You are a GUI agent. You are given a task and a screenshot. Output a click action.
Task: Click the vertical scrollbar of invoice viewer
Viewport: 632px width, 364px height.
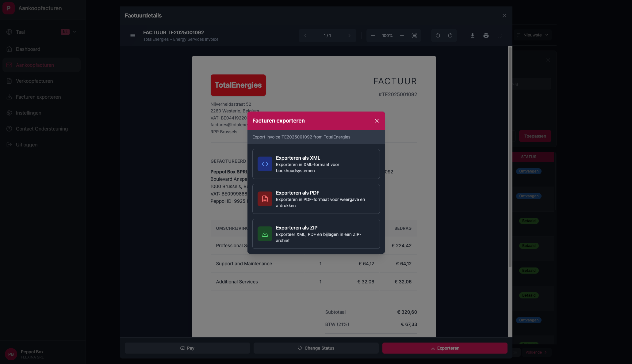pyautogui.click(x=510, y=157)
